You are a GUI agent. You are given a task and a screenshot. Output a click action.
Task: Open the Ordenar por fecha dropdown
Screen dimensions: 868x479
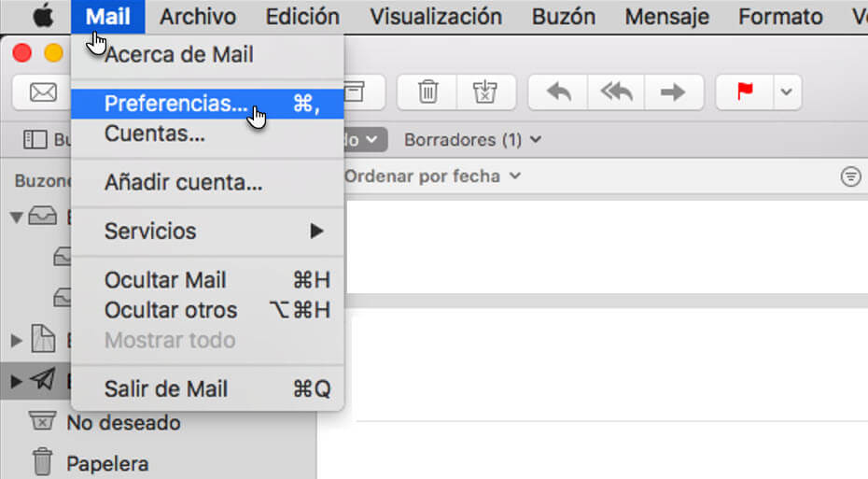tap(432, 176)
